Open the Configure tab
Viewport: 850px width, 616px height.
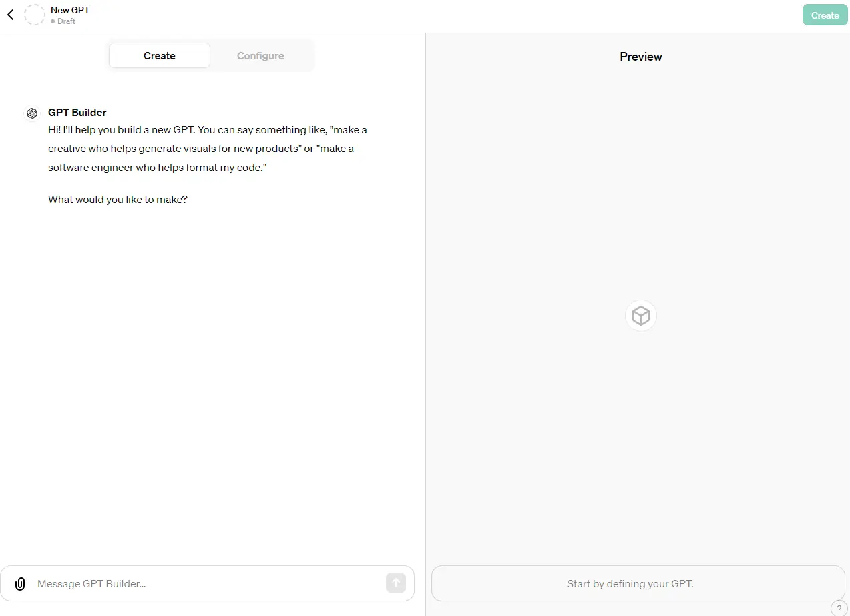(260, 56)
